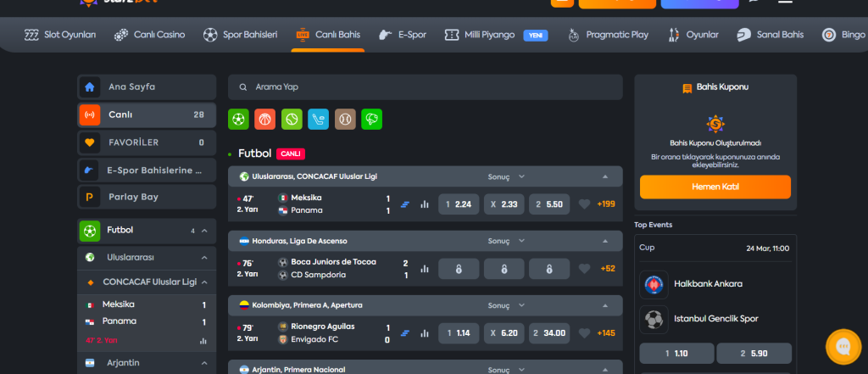Image resolution: width=868 pixels, height=374 pixels.
Task: Open the hamburger menu at top right
Action: (x=785, y=2)
